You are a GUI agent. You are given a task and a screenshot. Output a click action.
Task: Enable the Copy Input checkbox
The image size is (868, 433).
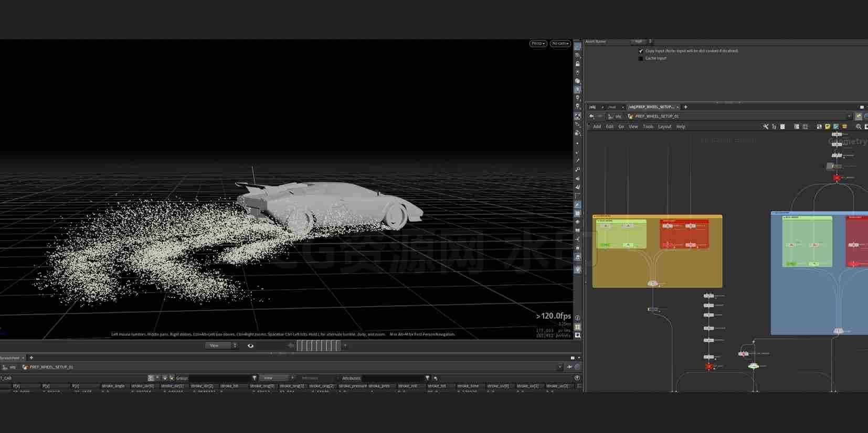[641, 51]
